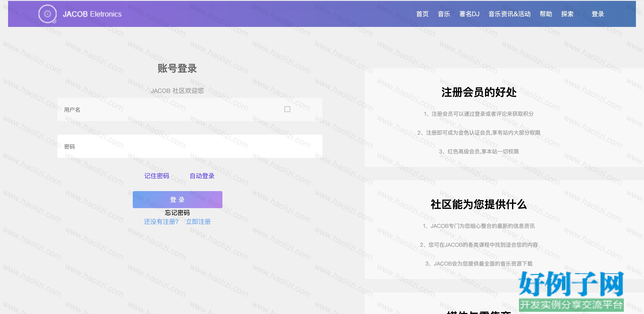This screenshot has height=314, width=644.
Task: Open 音乐资讯&活动 in the navigation
Action: (509, 14)
